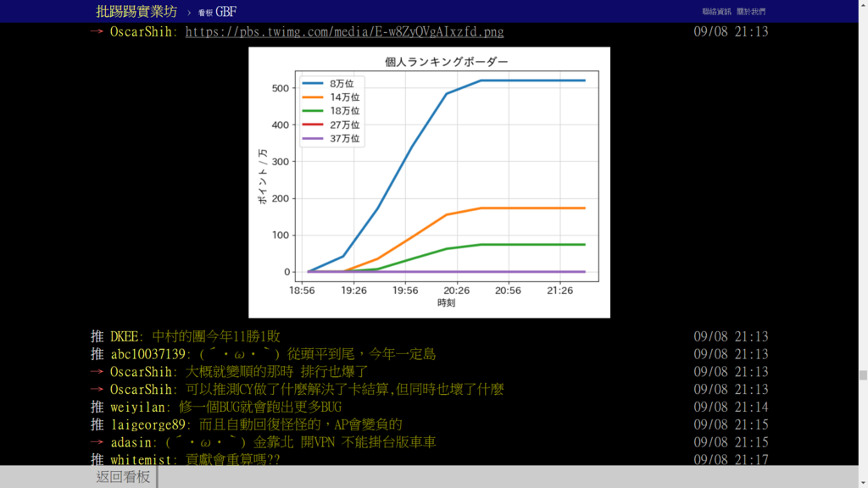Click the 19:56 x-axis tick label
The height and width of the screenshot is (488, 868).
[x=405, y=291]
